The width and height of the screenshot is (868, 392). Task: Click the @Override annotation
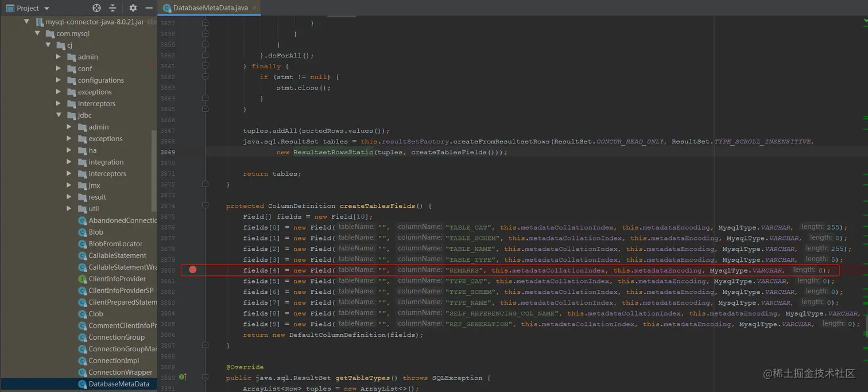tap(245, 367)
